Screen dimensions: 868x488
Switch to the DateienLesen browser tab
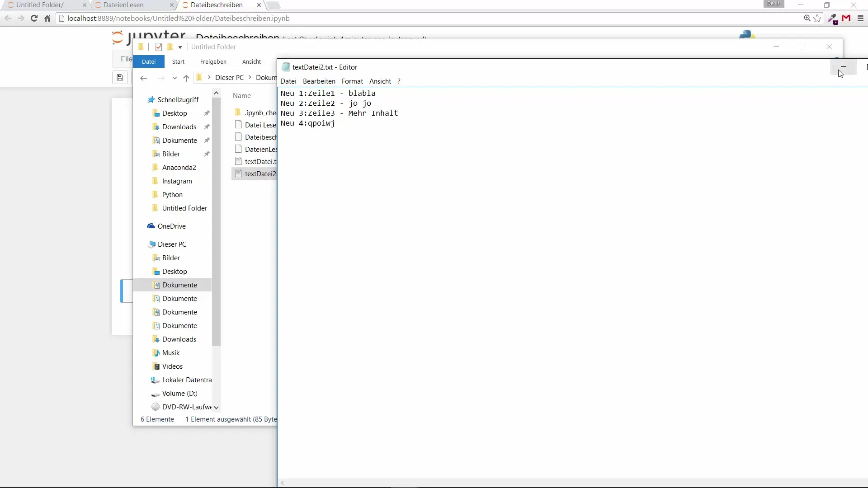click(x=123, y=5)
